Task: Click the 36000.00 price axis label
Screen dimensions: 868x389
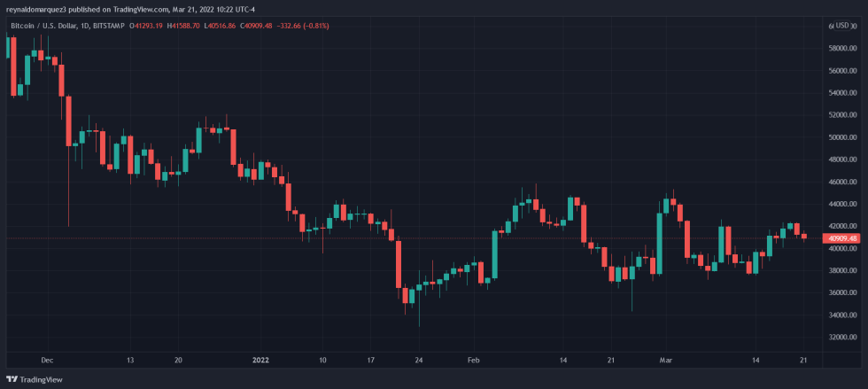Action: coord(843,293)
